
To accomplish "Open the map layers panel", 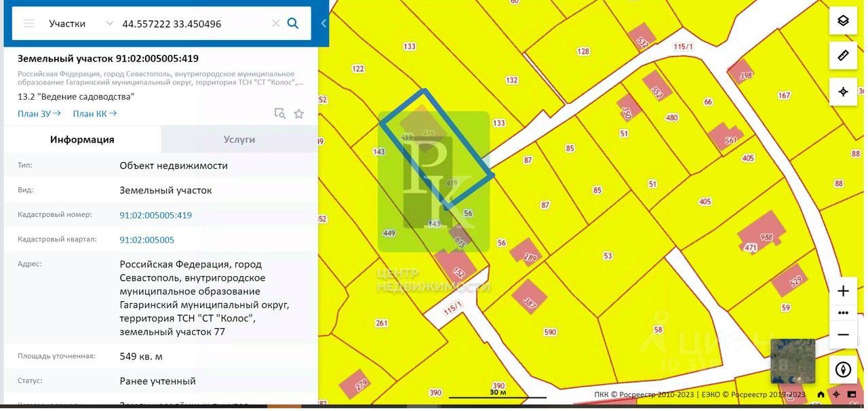I will click(843, 20).
